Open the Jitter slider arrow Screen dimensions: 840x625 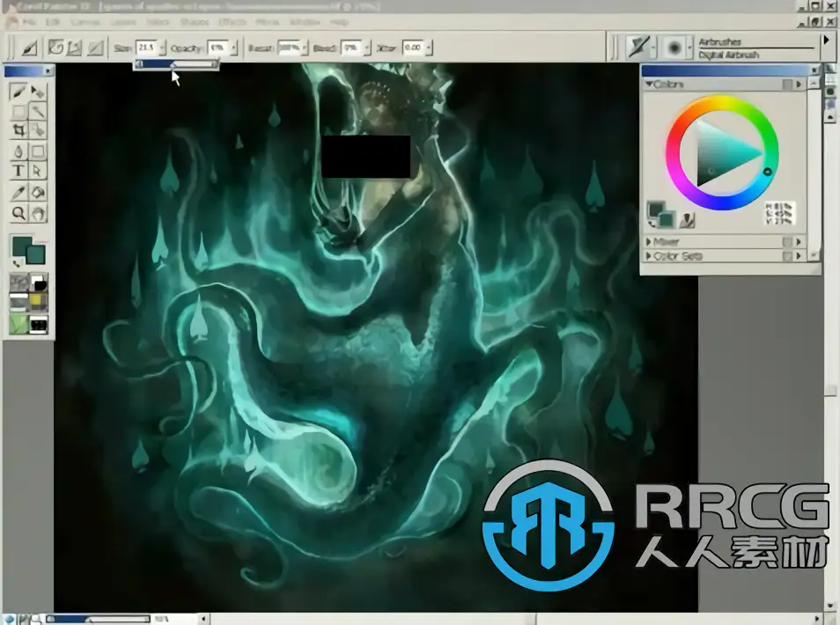(429, 48)
